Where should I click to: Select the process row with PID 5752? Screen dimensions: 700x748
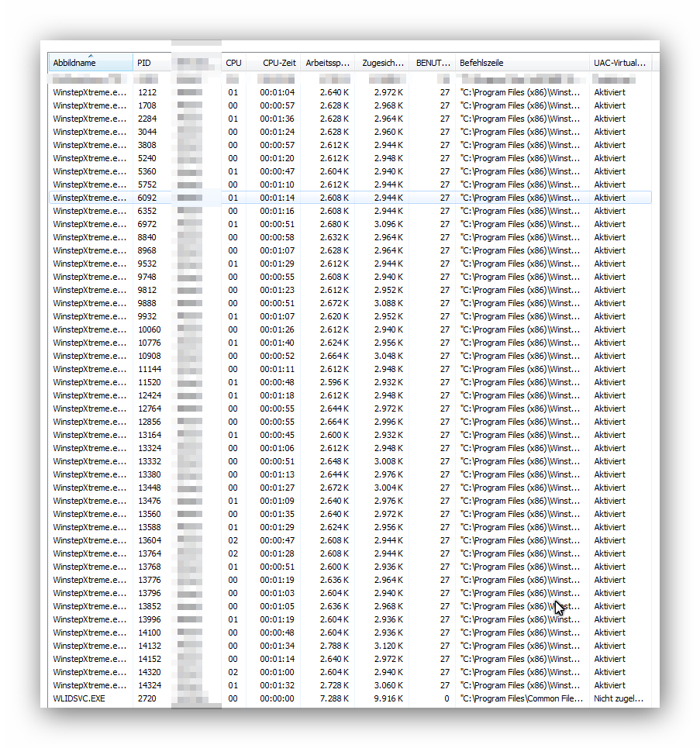point(89,184)
